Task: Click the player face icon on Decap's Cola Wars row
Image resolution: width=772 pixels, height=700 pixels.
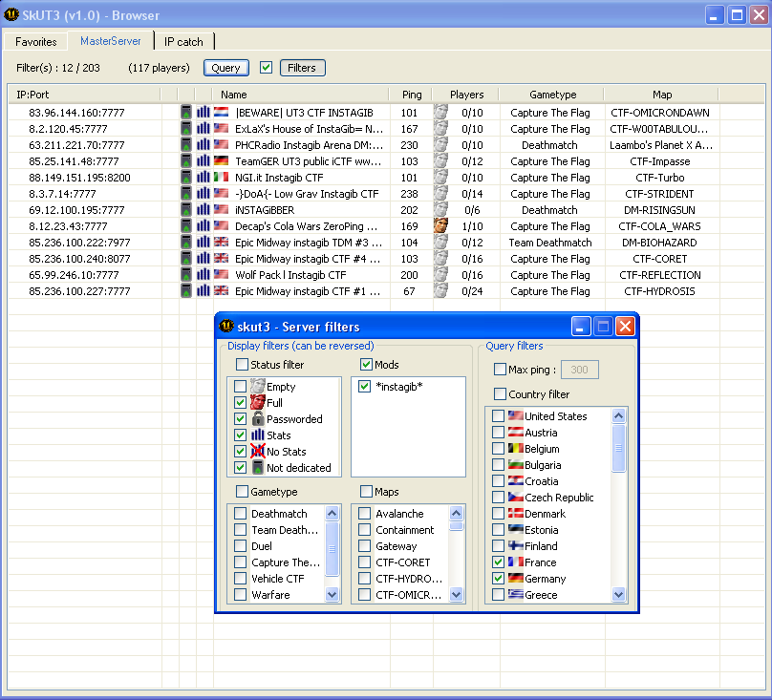Action: pos(440,225)
